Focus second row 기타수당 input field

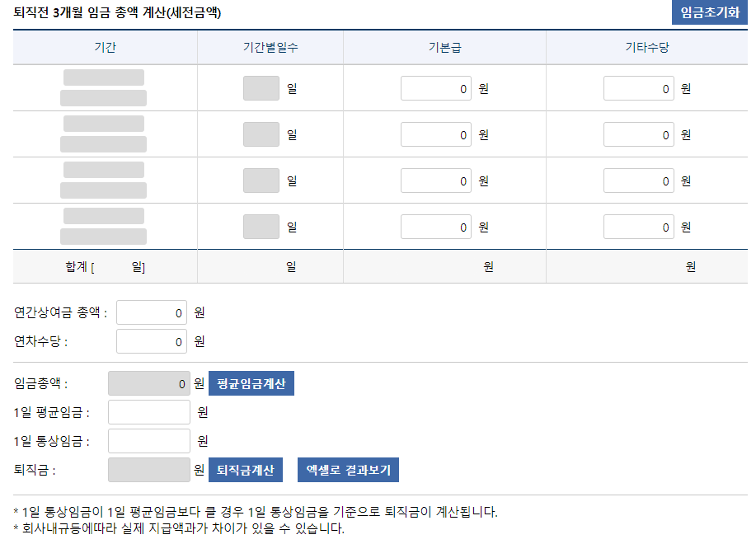click(638, 134)
